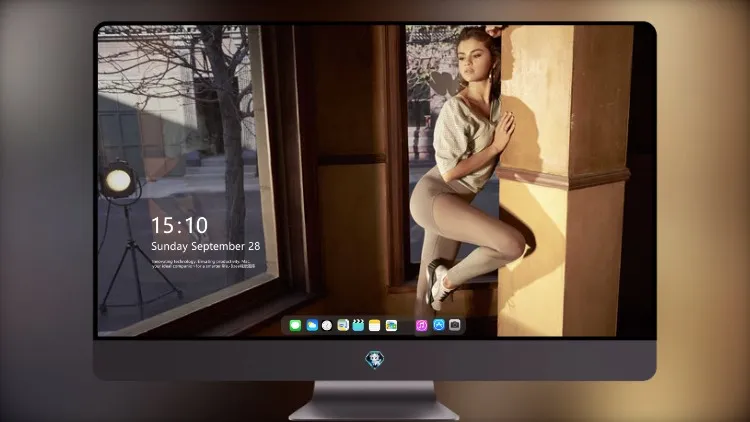Launch the pink Music app in dock
750x422 pixels.
(421, 325)
